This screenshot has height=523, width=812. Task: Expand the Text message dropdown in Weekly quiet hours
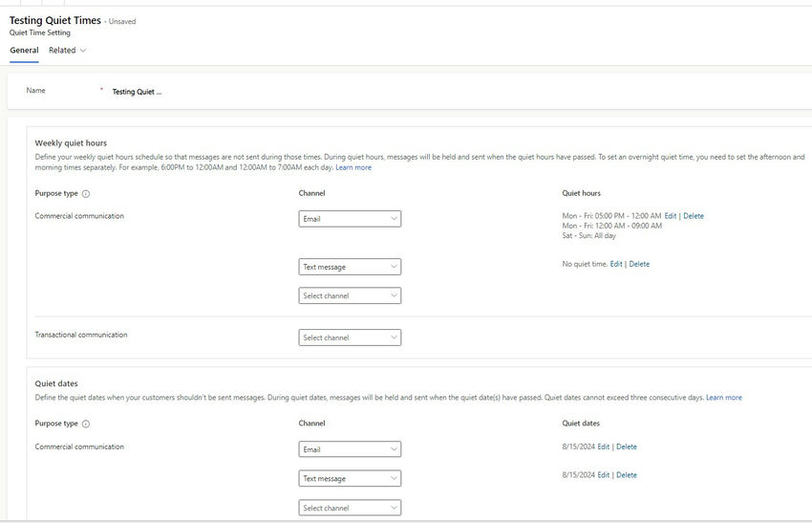pos(350,267)
